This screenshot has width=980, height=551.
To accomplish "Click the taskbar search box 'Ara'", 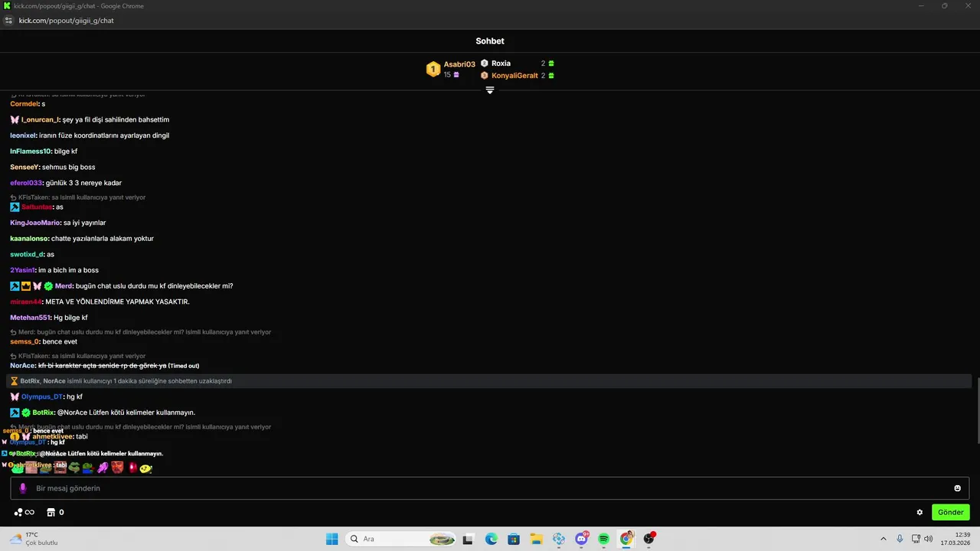I will pos(400,539).
